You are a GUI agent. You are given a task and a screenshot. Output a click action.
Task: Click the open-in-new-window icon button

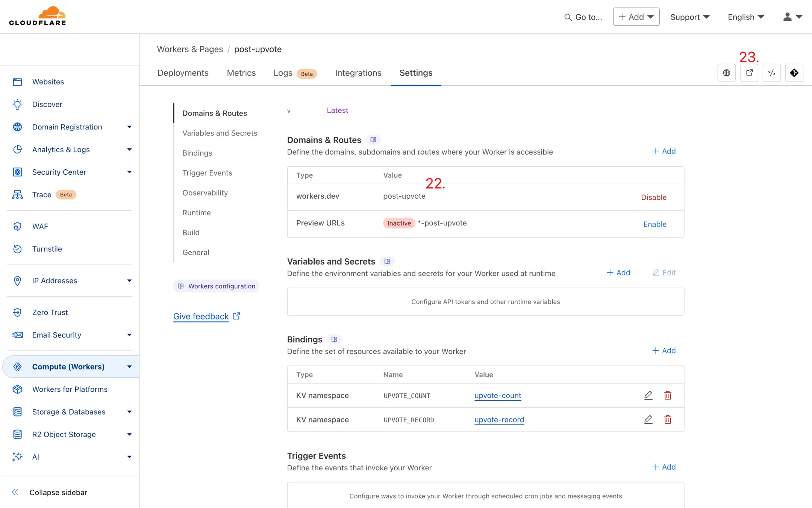pos(749,73)
